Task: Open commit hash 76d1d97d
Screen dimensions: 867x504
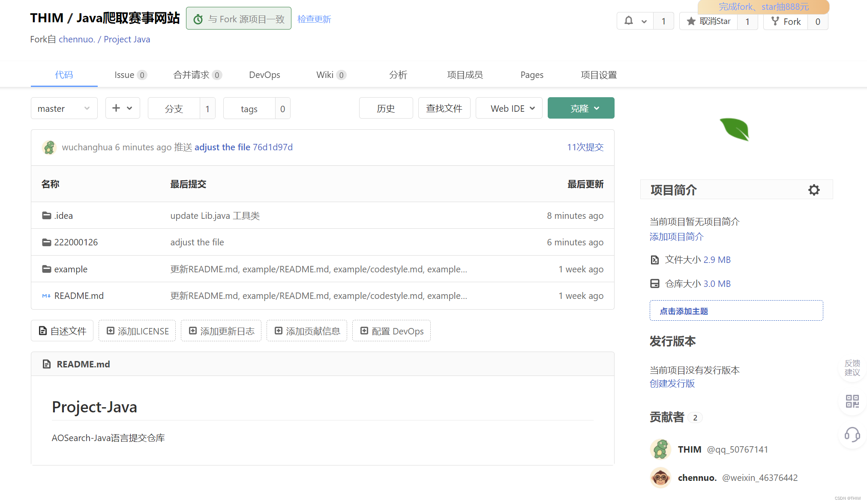Action: pyautogui.click(x=273, y=147)
